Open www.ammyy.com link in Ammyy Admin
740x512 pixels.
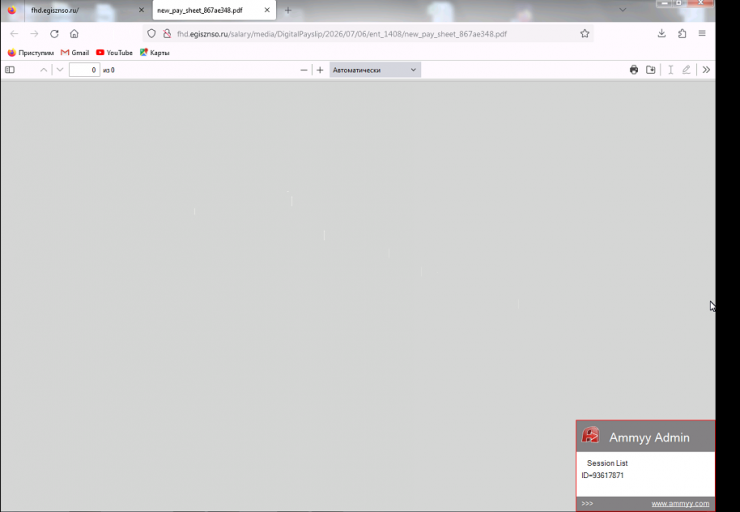[x=680, y=504]
